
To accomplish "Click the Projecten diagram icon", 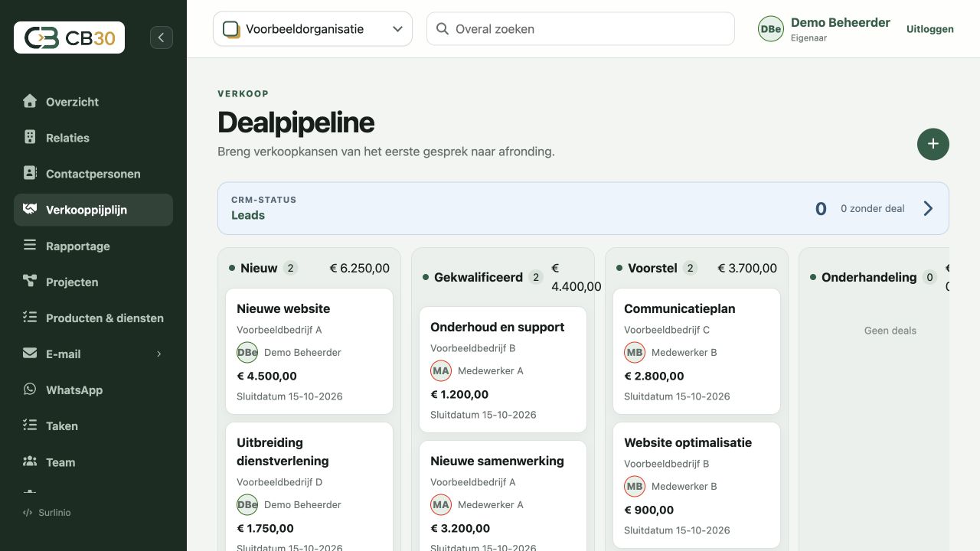I will coord(30,281).
